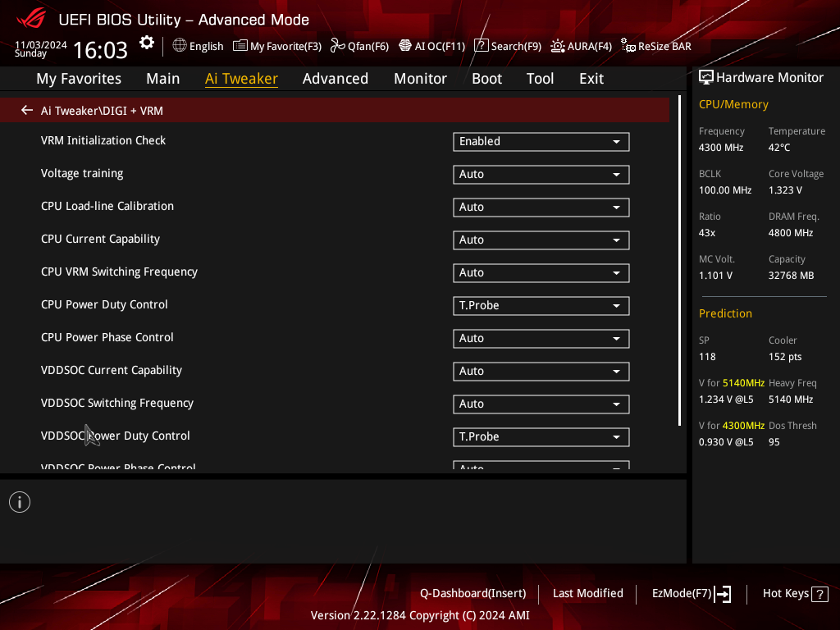The width and height of the screenshot is (840, 630).
Task: Click the info circle icon
Action: pyautogui.click(x=20, y=502)
